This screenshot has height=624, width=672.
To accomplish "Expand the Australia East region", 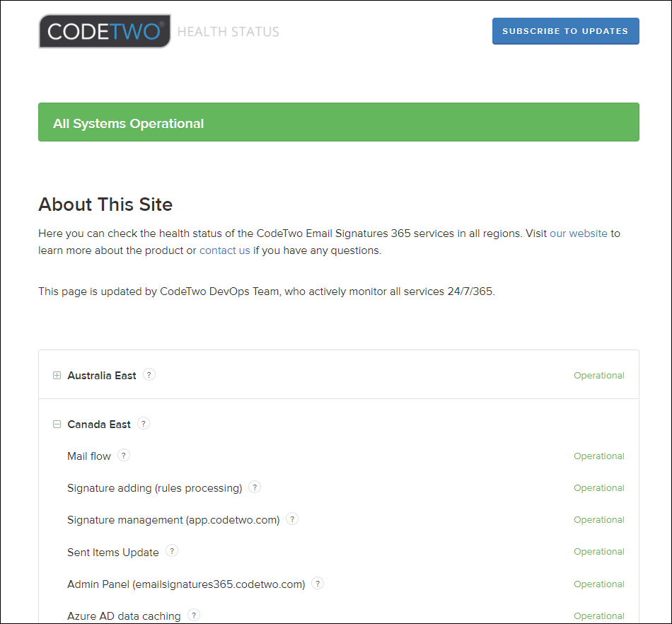I will pos(57,376).
